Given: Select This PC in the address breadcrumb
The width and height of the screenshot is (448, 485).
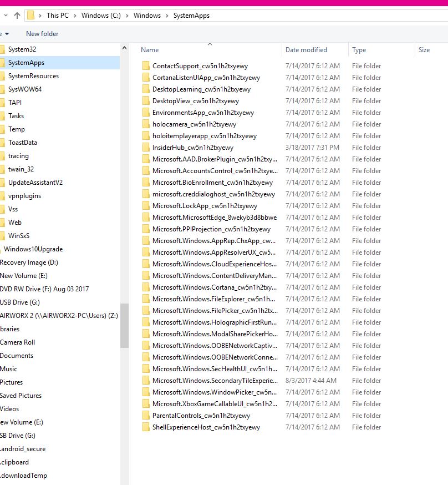Looking at the screenshot, I should tap(58, 16).
